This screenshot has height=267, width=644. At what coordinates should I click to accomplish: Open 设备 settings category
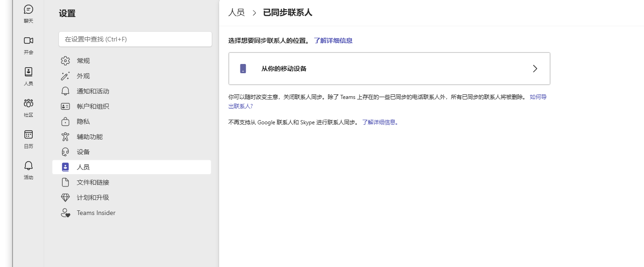click(132, 152)
